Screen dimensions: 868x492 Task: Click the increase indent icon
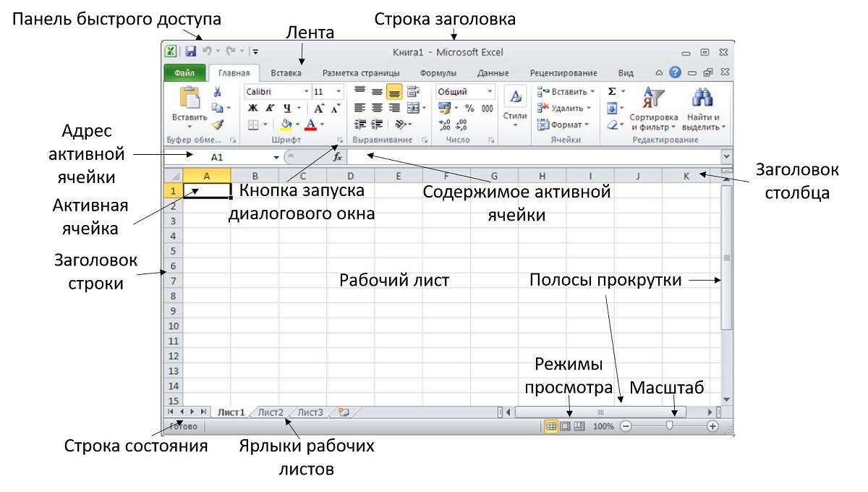[377, 124]
